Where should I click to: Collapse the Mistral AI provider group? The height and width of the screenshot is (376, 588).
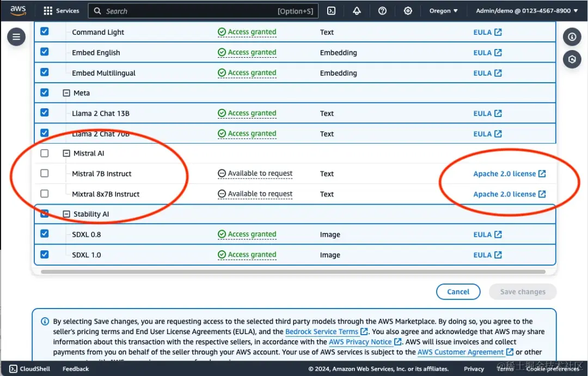pyautogui.click(x=66, y=153)
